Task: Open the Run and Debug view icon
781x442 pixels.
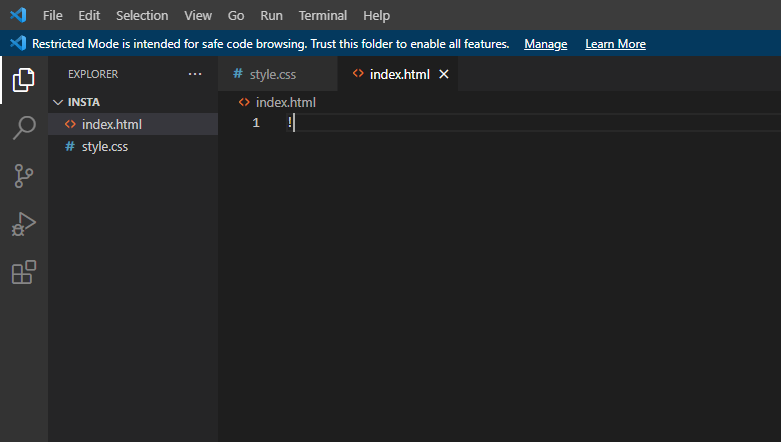Action: [24, 224]
